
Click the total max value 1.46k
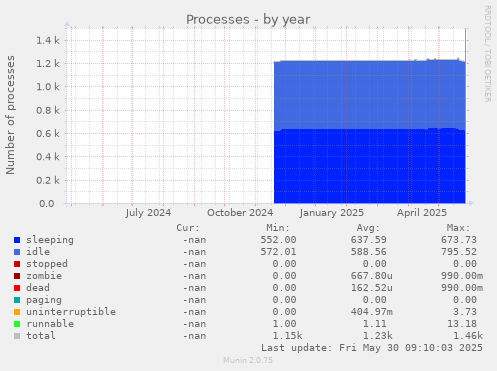pos(468,336)
